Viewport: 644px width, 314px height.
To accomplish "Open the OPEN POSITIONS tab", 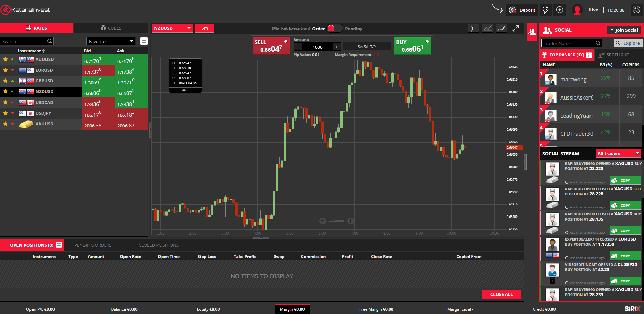I will (32, 245).
